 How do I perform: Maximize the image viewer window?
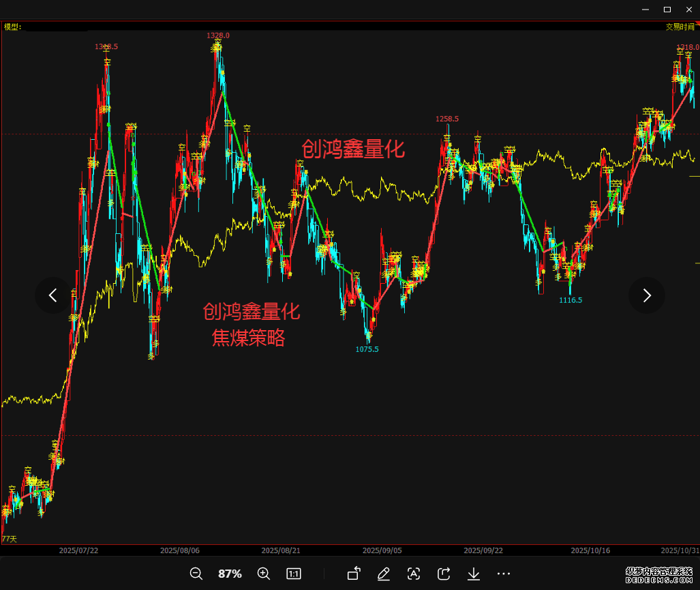coord(667,9)
